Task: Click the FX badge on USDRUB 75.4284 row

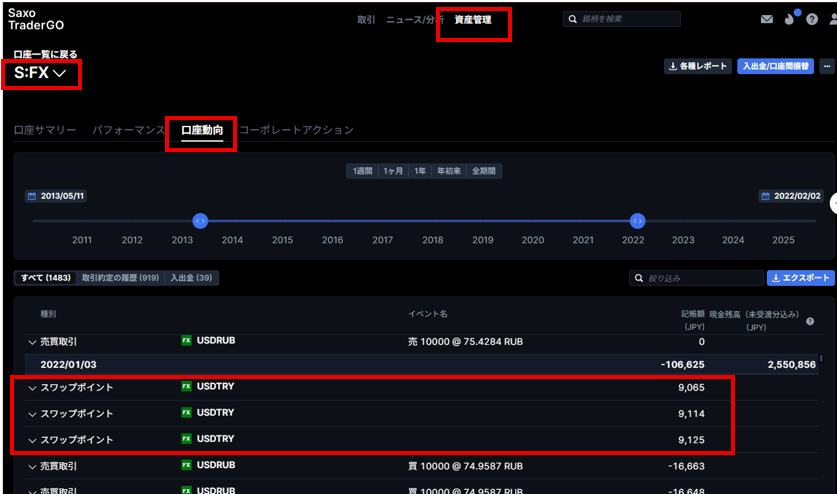Action: pyautogui.click(x=186, y=340)
